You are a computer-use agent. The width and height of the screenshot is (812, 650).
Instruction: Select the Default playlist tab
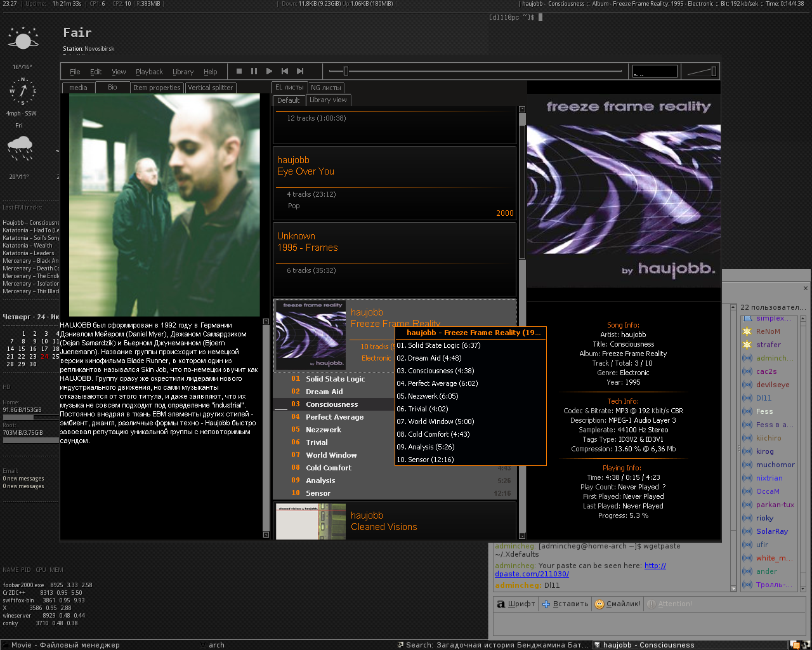(x=289, y=100)
